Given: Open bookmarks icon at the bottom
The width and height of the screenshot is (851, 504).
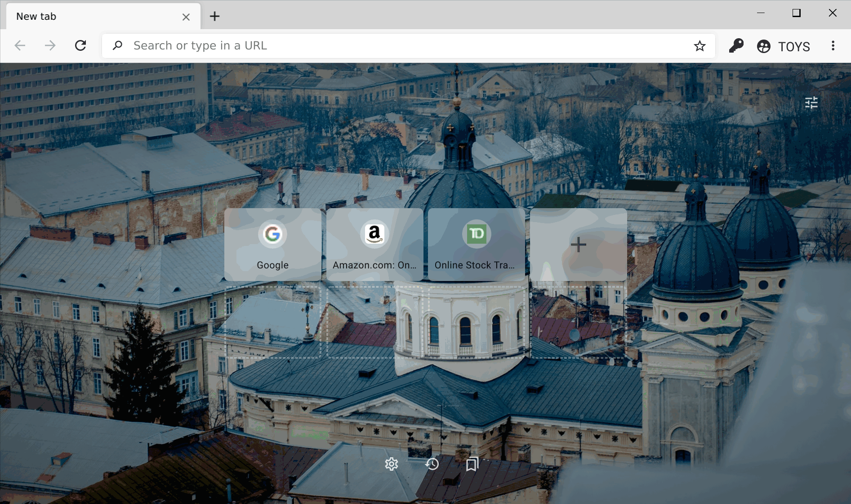Looking at the screenshot, I should (472, 464).
